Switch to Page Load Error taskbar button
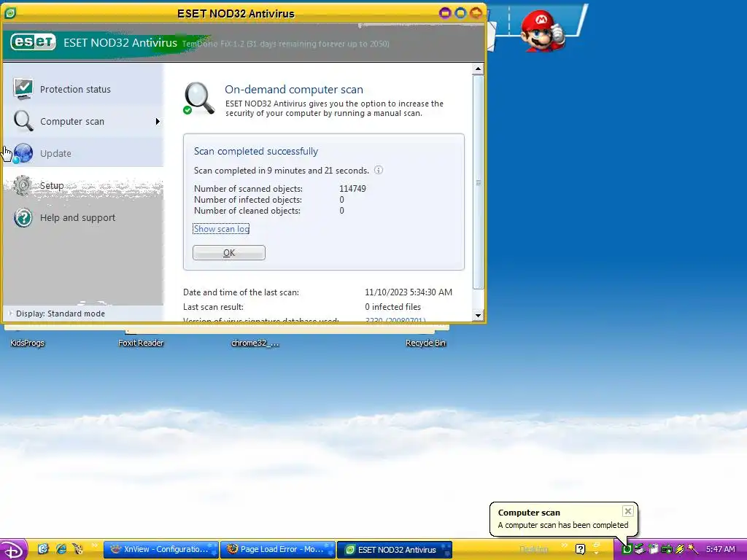 [x=278, y=550]
